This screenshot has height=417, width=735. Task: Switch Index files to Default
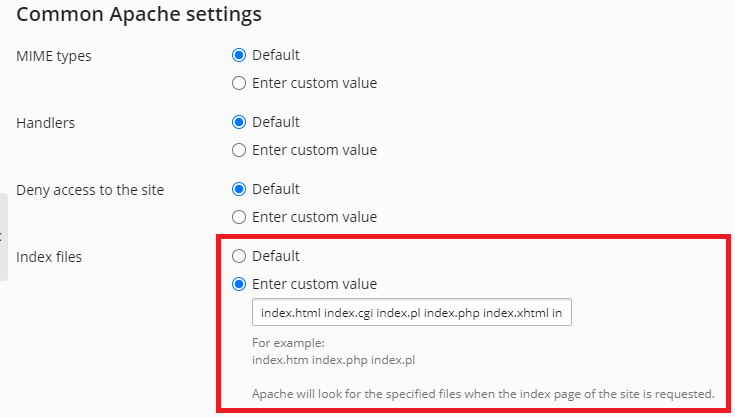point(239,257)
